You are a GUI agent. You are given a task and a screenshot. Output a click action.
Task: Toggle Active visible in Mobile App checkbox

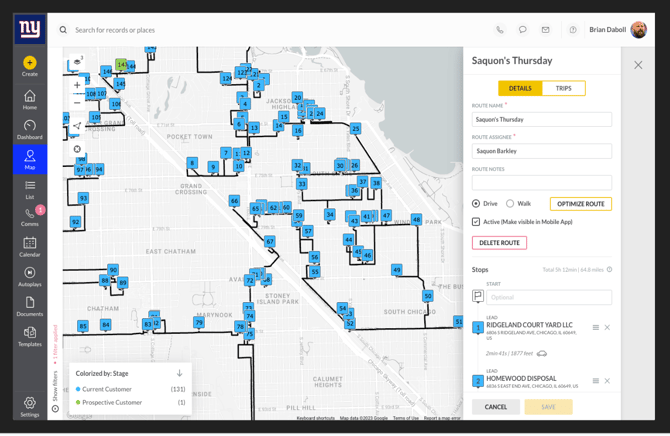[476, 221]
